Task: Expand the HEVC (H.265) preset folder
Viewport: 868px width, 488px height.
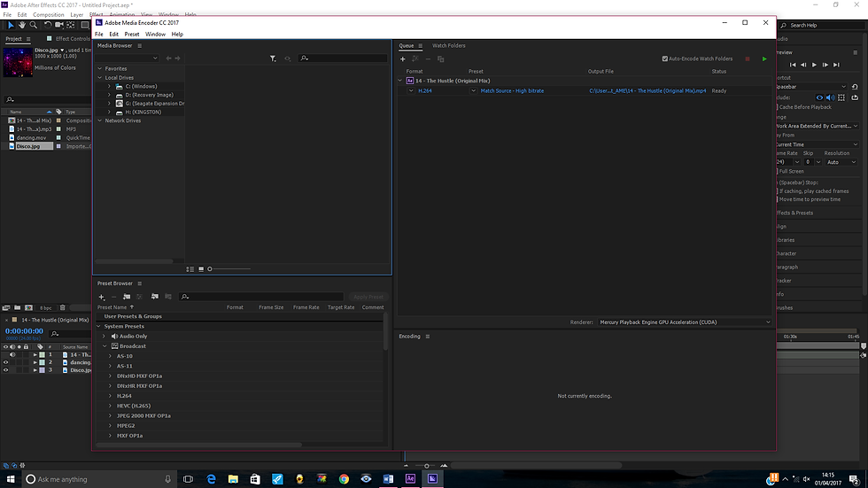Action: pos(110,406)
